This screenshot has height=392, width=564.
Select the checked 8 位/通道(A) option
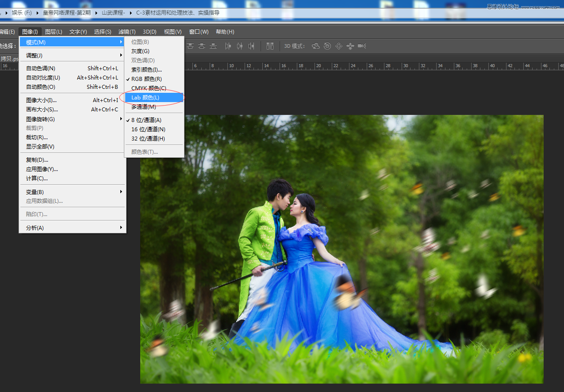click(146, 120)
